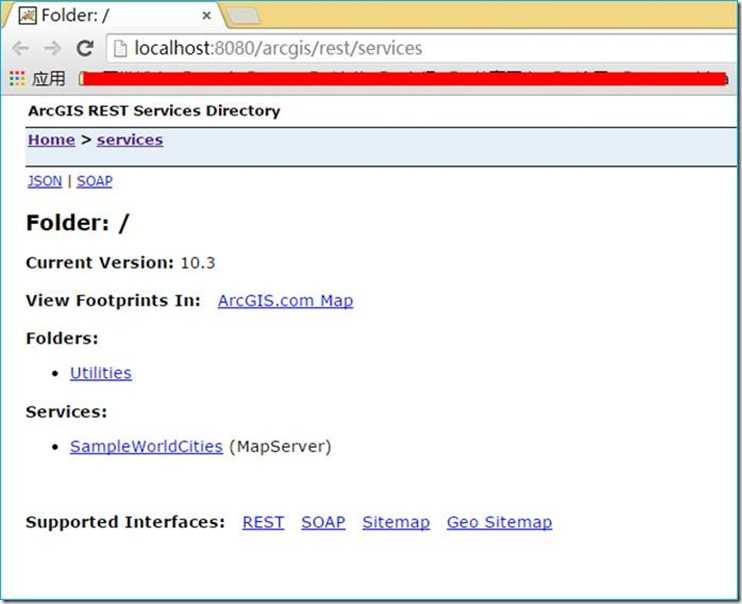Screen dimensions: 742x604
Task: Close the 'Folder: /' tab
Action: point(206,16)
